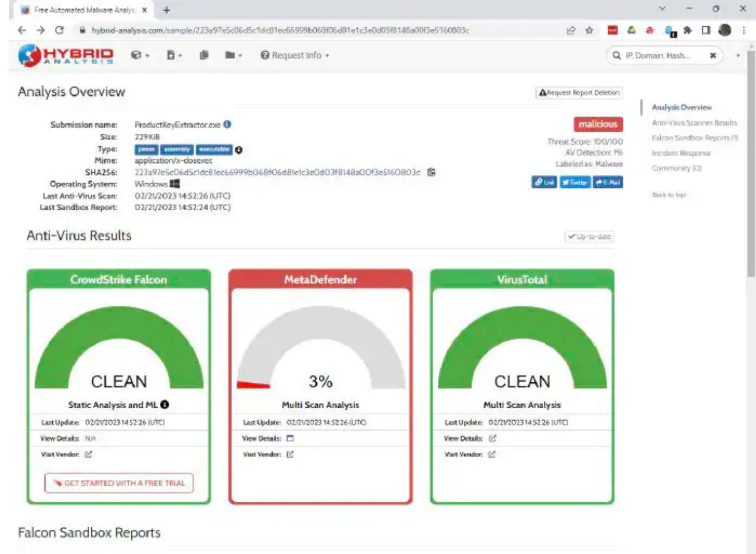
Task: Open the folder dropdown in navbar
Action: [x=233, y=55]
